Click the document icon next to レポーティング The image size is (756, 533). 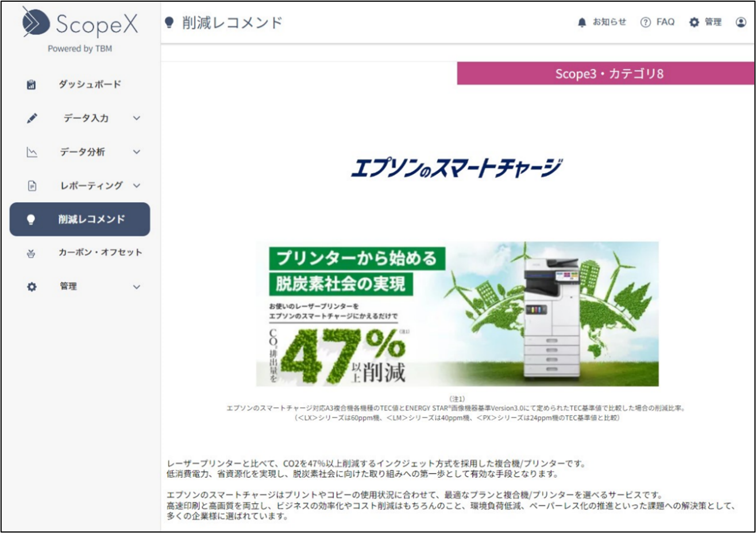pyautogui.click(x=31, y=186)
